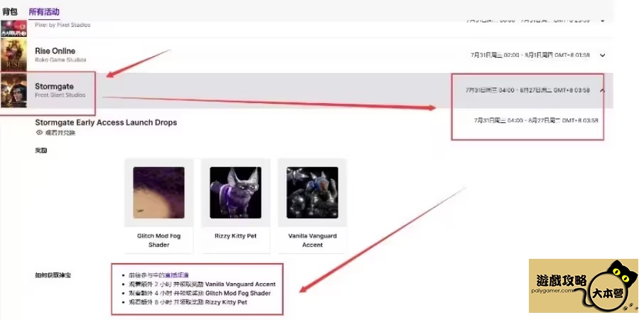The width and height of the screenshot is (644, 320).
Task: Open the 直播频道 link in instructions
Action: [x=177, y=274]
